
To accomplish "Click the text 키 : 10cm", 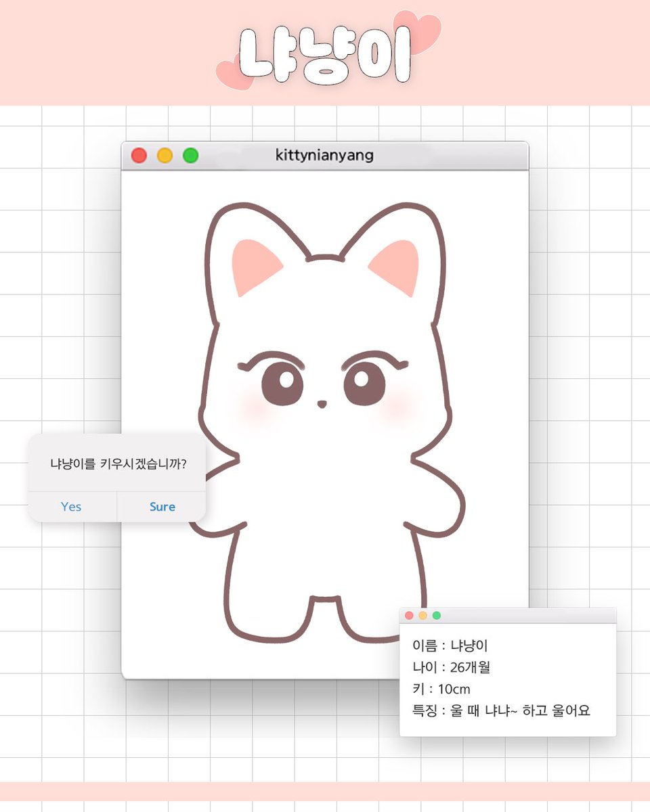I will (441, 689).
